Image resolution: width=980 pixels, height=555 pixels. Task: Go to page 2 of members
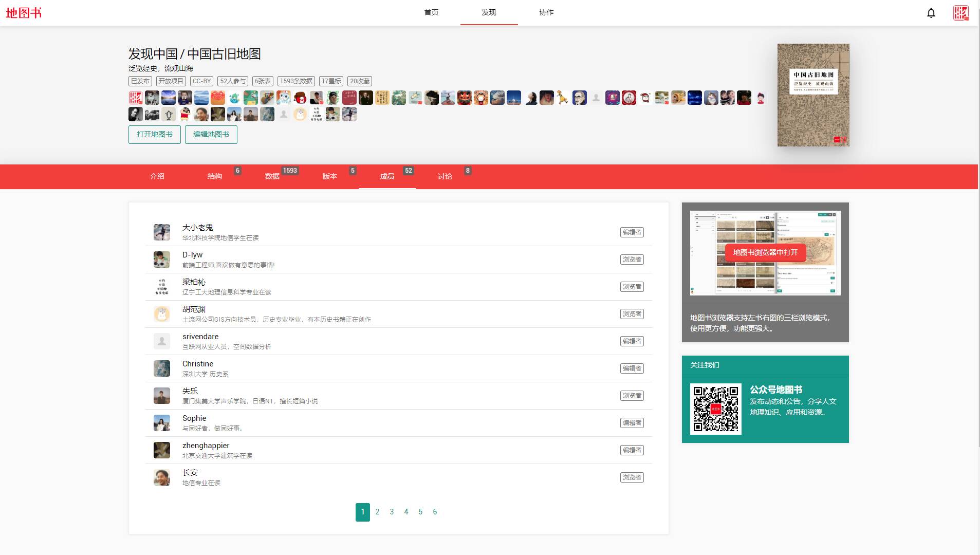[377, 512]
